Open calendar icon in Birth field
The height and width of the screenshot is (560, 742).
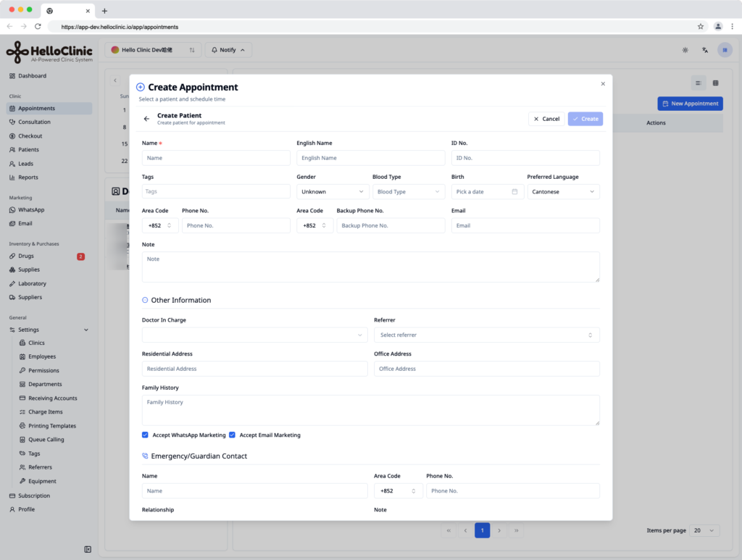coord(514,191)
